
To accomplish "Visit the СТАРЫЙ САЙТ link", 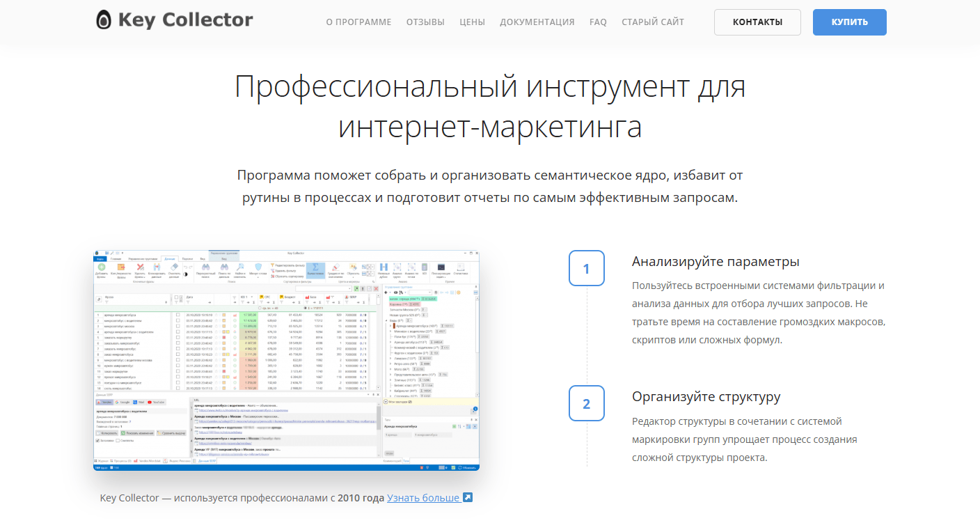I will click(x=653, y=22).
